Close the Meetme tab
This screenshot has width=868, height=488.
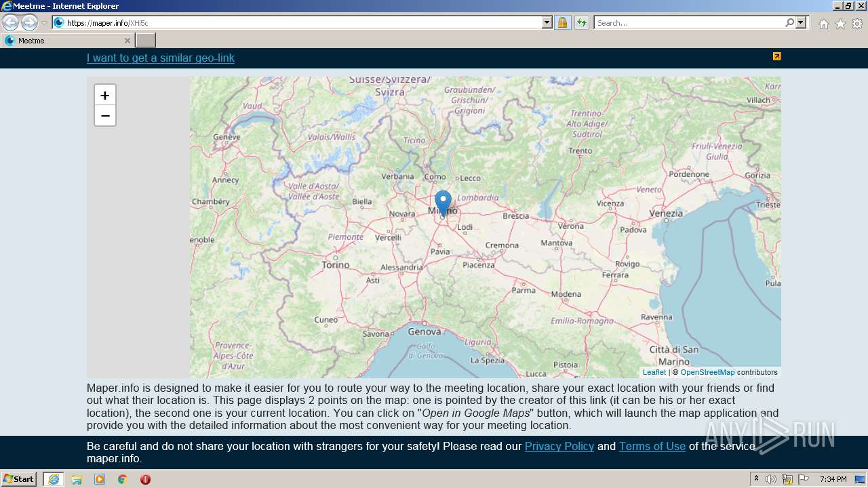127,41
